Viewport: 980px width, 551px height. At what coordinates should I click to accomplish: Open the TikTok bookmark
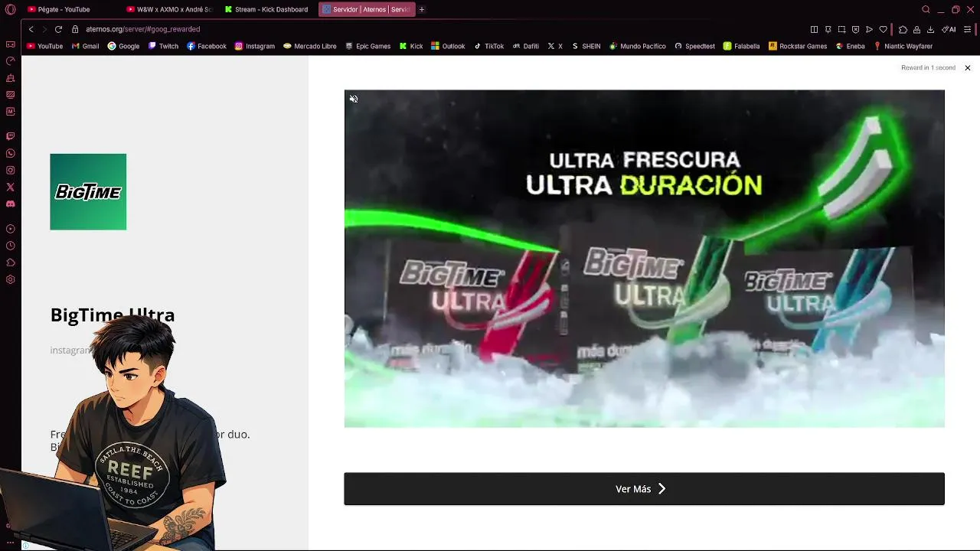pyautogui.click(x=488, y=46)
